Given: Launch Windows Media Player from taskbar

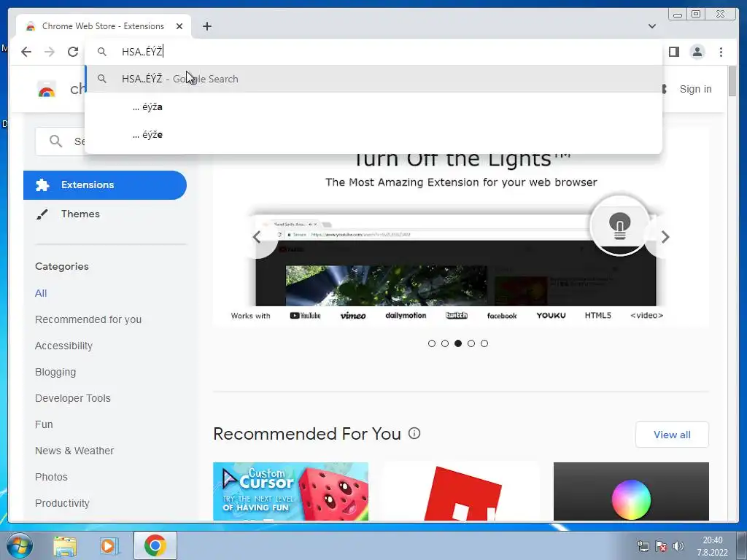Looking at the screenshot, I should pyautogui.click(x=109, y=545).
